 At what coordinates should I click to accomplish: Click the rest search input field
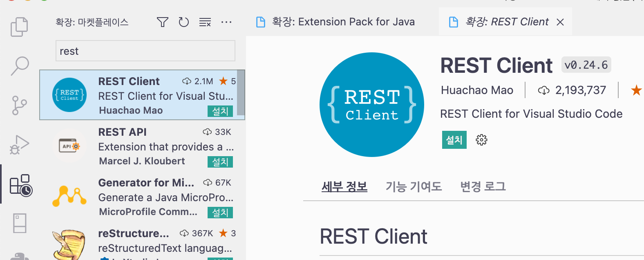[145, 51]
